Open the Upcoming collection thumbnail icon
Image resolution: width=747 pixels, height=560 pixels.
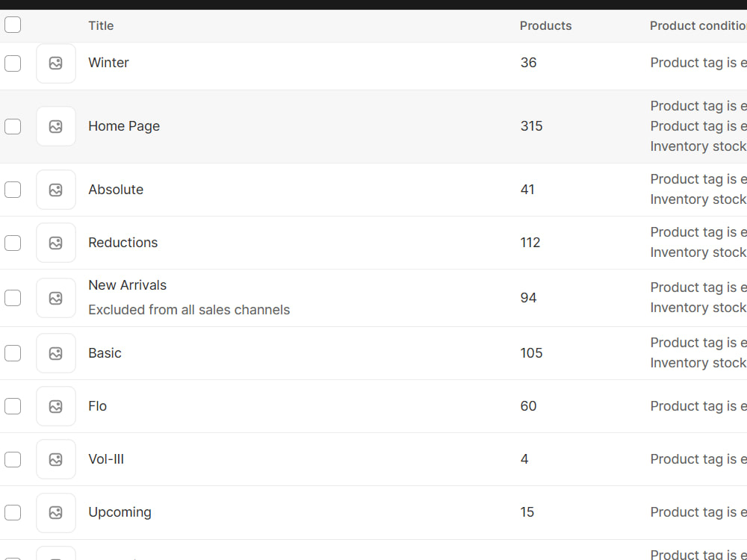point(56,512)
